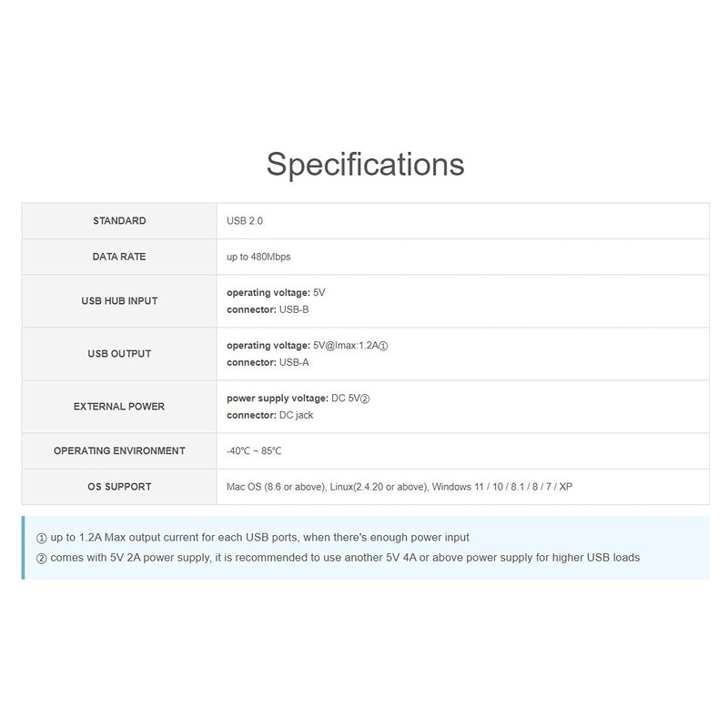The image size is (728, 728).
Task: Select the USB OUTPUT row label
Action: point(119,354)
